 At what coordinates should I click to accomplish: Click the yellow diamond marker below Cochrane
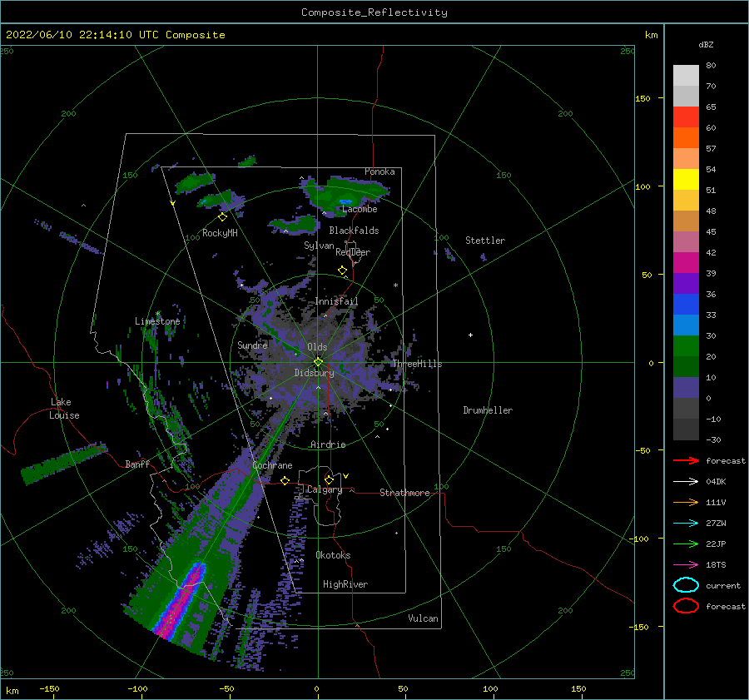tap(285, 480)
